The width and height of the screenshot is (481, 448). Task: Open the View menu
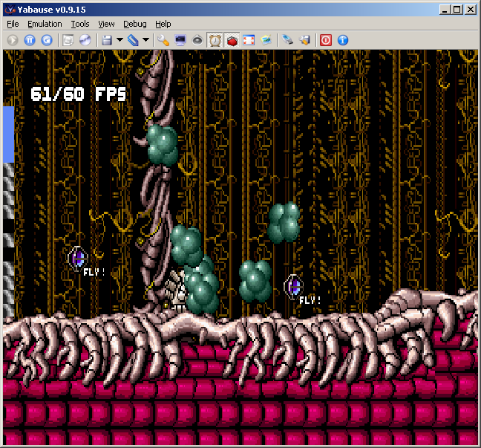coord(106,24)
